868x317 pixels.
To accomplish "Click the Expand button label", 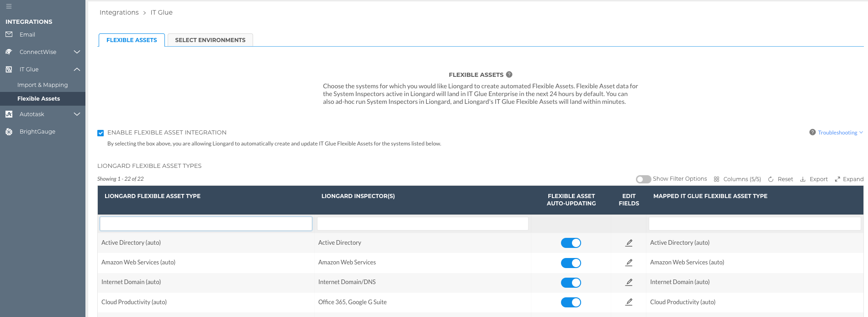I will [853, 179].
